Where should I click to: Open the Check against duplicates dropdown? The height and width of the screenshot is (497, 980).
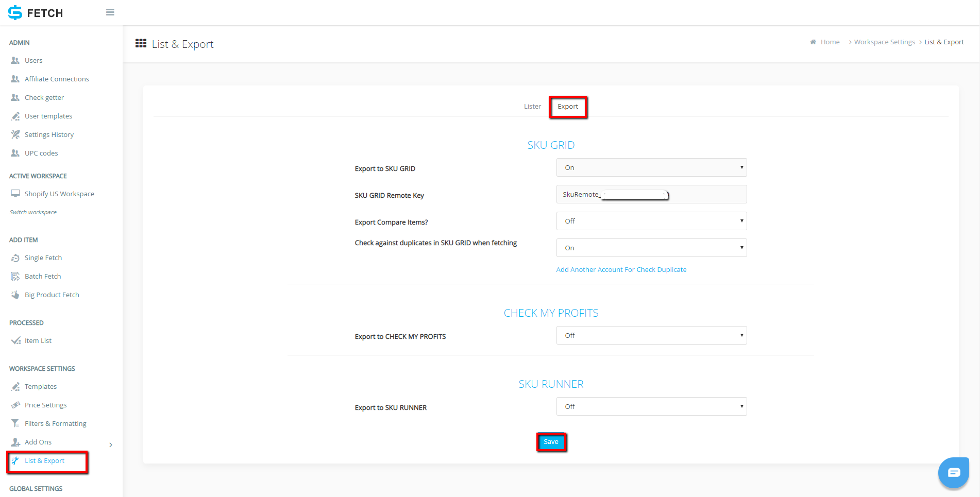point(651,248)
